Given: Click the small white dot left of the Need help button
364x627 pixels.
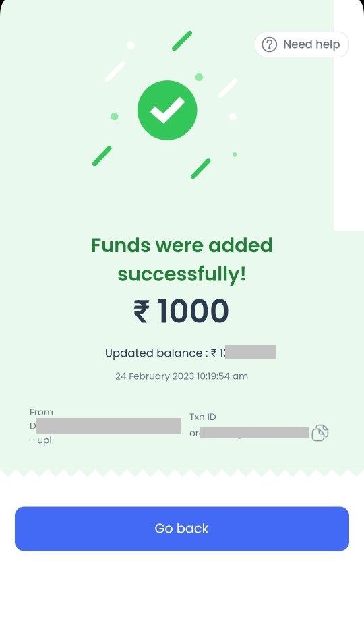Looking at the screenshot, I should (233, 117).
